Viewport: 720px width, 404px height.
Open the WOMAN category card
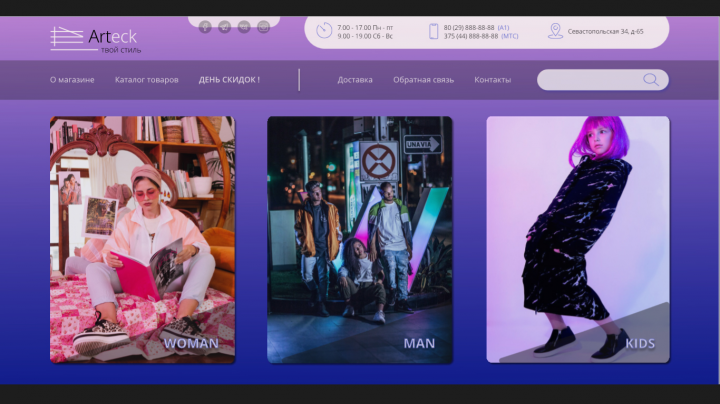click(142, 240)
